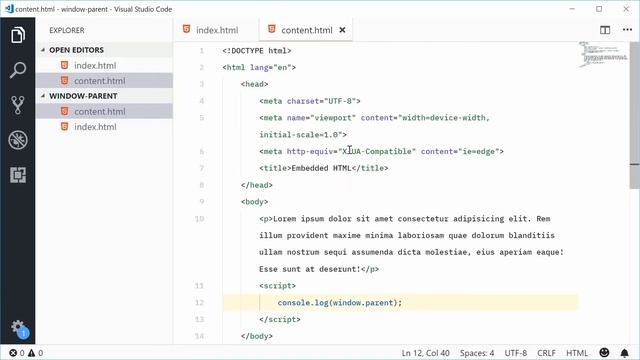Click the VS Code logo in title bar

coord(9,9)
